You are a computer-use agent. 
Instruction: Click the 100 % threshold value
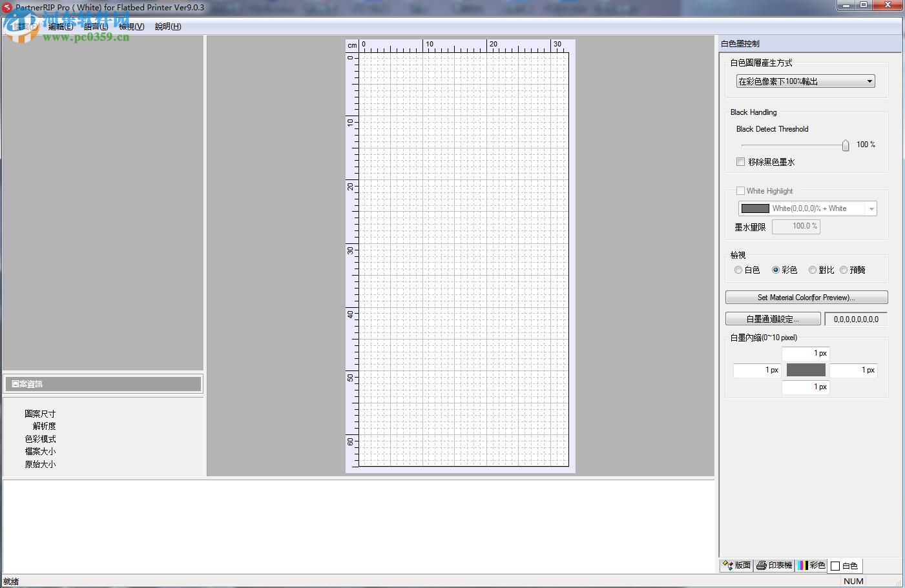click(866, 145)
